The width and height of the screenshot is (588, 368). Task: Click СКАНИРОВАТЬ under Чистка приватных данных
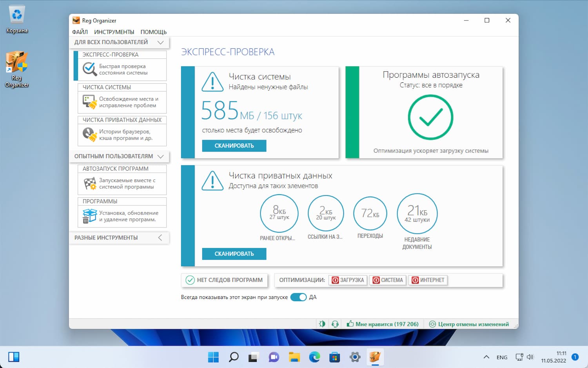(234, 254)
